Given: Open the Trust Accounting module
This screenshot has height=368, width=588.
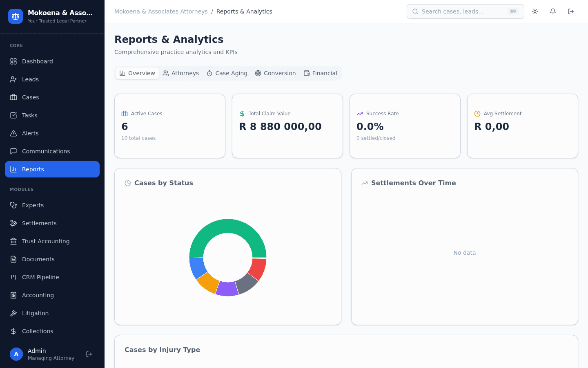Looking at the screenshot, I should [52, 241].
